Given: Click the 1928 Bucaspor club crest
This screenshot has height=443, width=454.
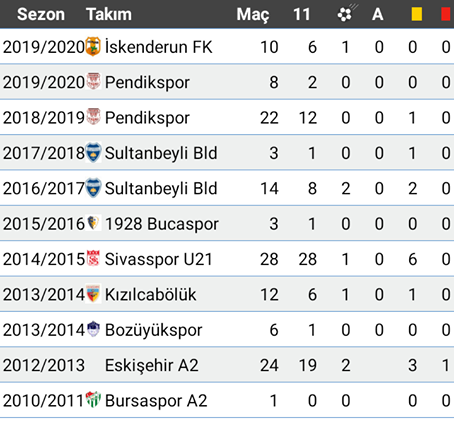Looking at the screenshot, I should coord(93,223).
